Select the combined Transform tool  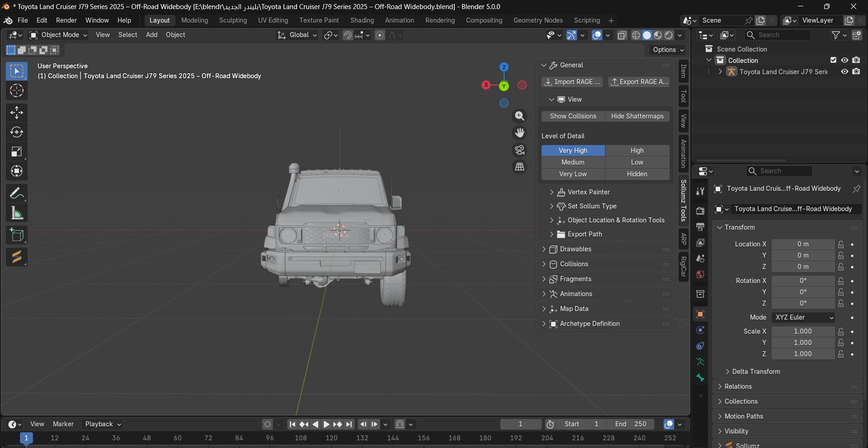17,171
